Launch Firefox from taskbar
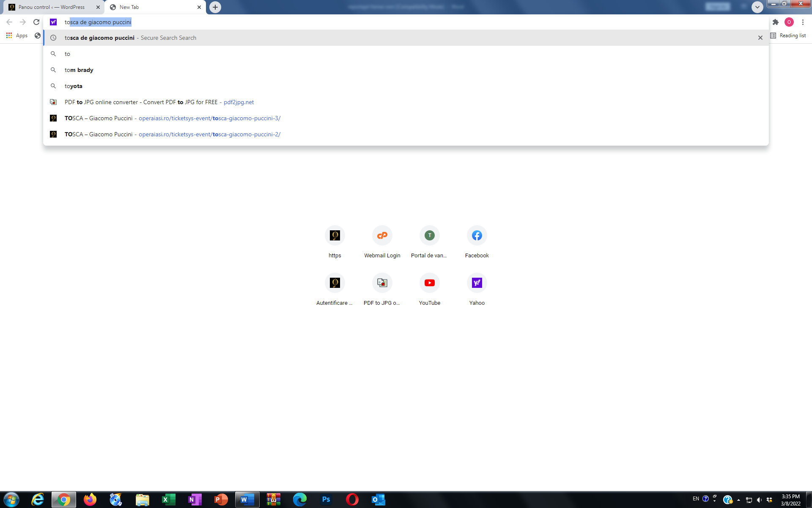 90,500
